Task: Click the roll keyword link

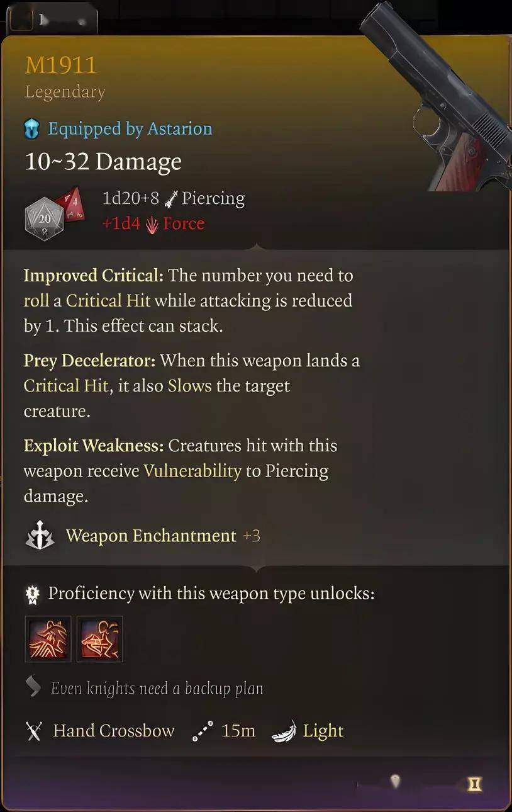Action: click(x=36, y=301)
